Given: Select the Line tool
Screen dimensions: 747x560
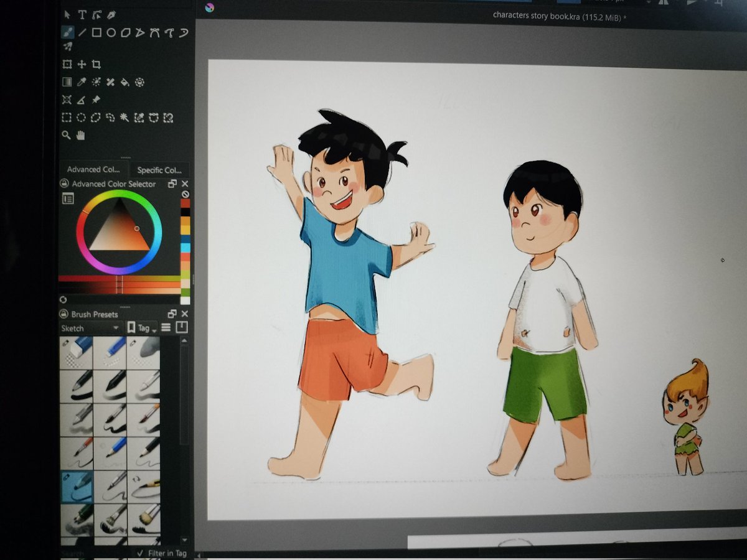Looking at the screenshot, I should click(83, 32).
